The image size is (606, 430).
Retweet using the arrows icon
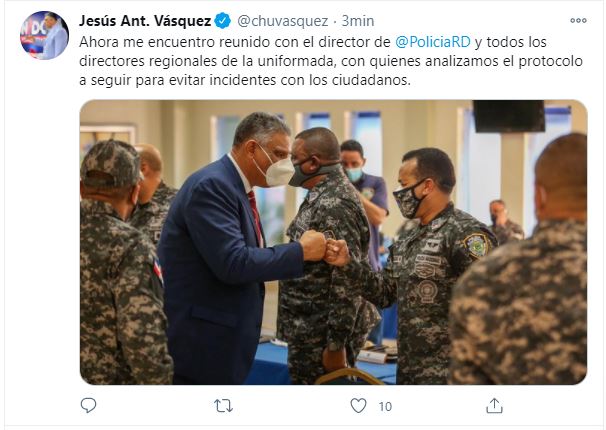[x=223, y=406]
